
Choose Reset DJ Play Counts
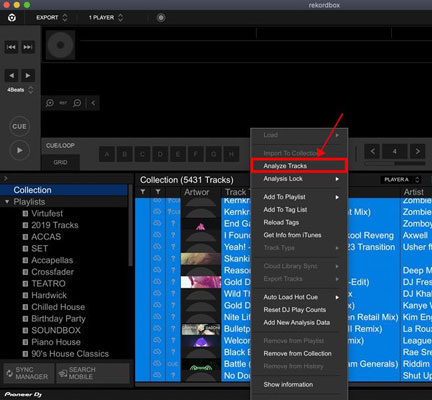click(299, 310)
